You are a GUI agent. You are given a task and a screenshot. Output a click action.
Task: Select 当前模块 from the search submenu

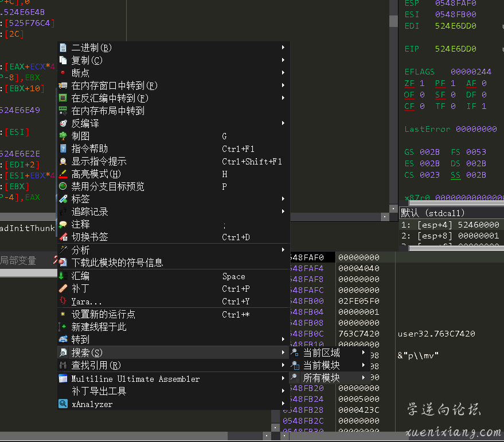(x=320, y=365)
